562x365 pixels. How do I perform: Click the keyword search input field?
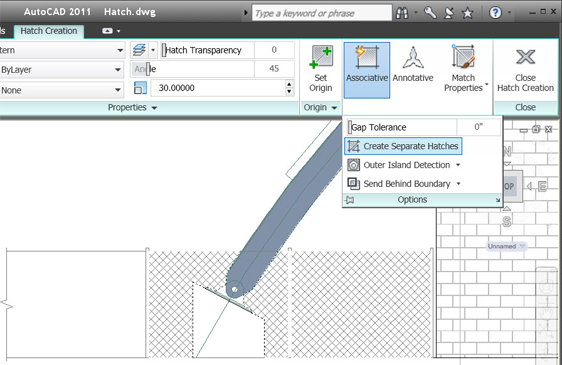pos(322,13)
